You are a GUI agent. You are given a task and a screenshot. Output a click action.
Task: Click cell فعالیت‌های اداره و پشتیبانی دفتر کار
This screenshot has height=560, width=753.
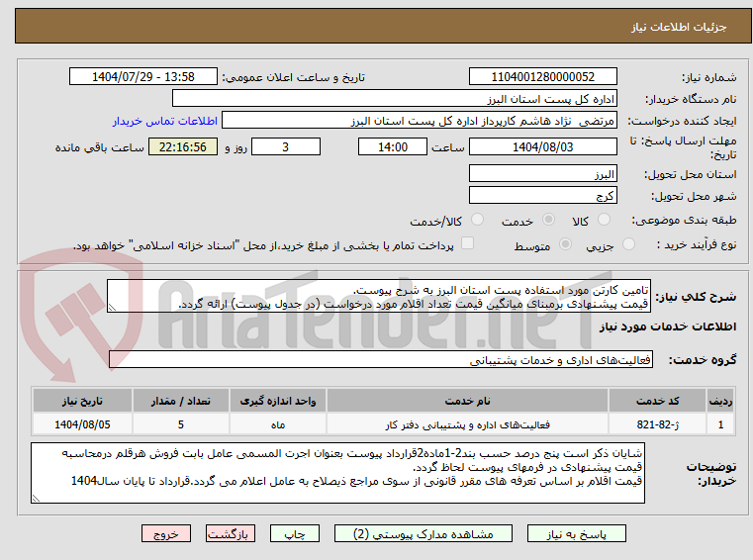pyautogui.click(x=467, y=424)
